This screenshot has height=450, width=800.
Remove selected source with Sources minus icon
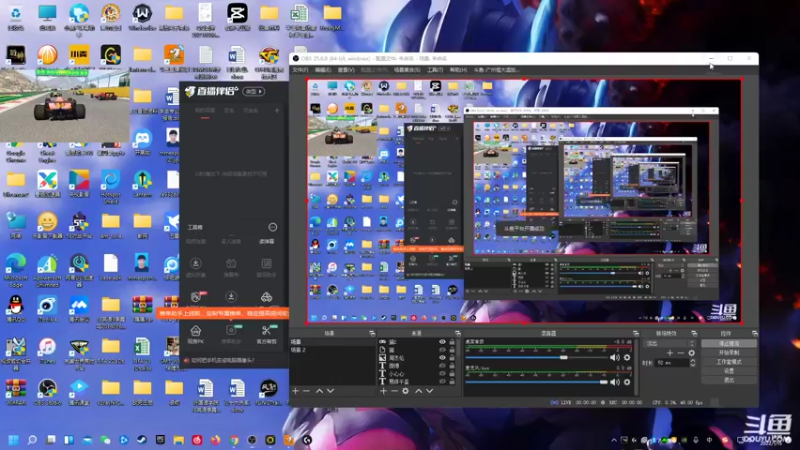pos(394,391)
